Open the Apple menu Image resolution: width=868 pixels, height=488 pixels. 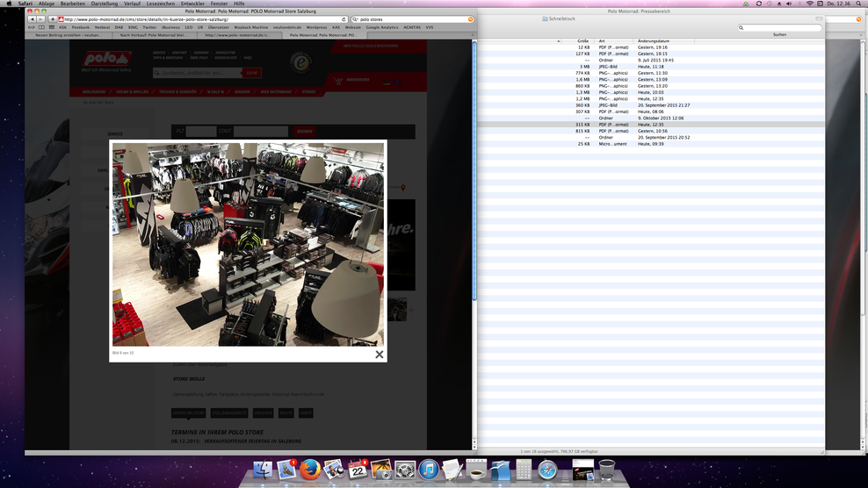(9, 4)
